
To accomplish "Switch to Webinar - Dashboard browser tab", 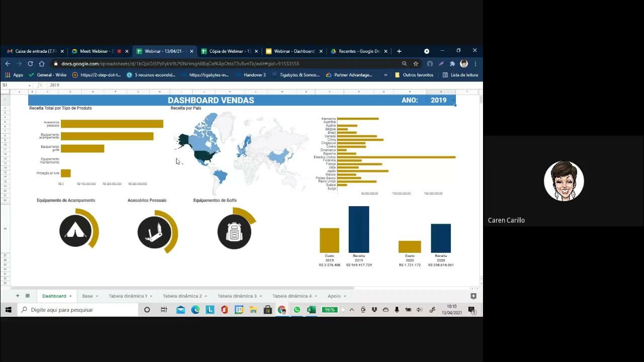I will point(293,51).
